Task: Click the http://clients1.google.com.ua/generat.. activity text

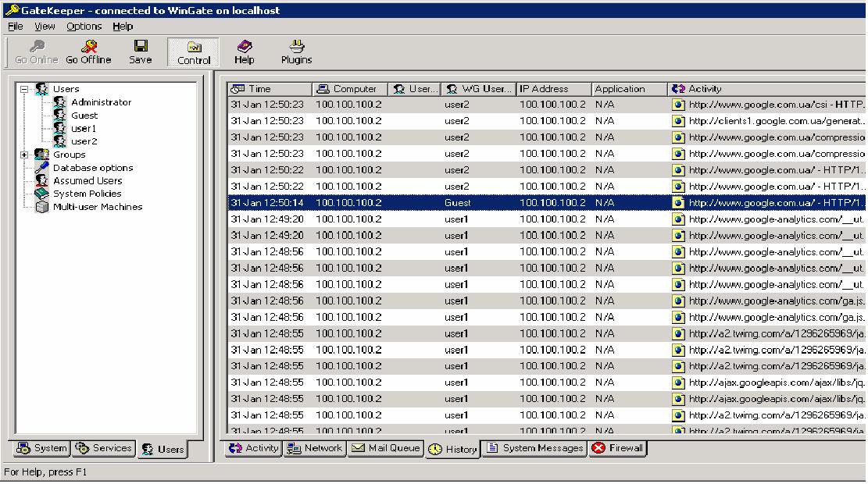Action: pyautogui.click(x=777, y=121)
